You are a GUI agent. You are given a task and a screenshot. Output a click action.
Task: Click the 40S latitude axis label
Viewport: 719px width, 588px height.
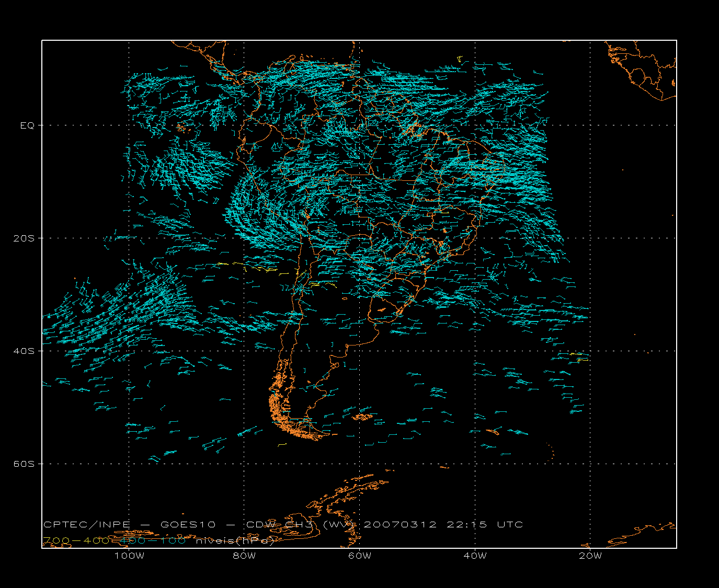pos(24,351)
